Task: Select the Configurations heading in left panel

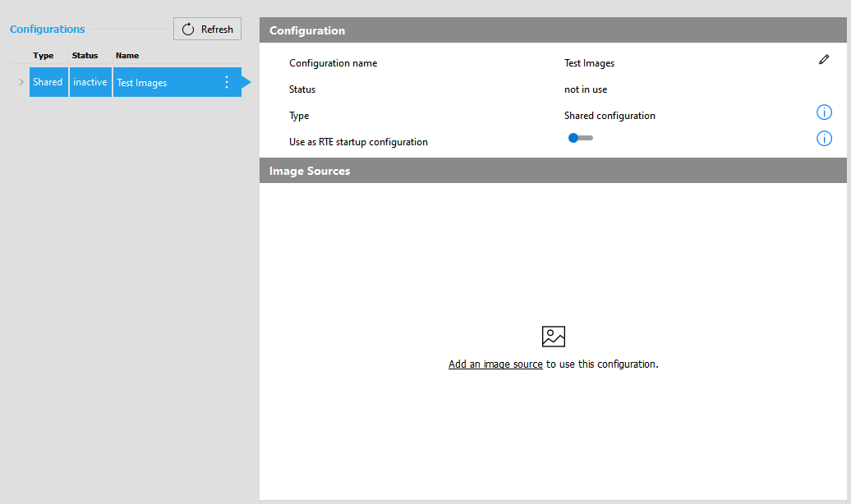Action: coord(47,30)
